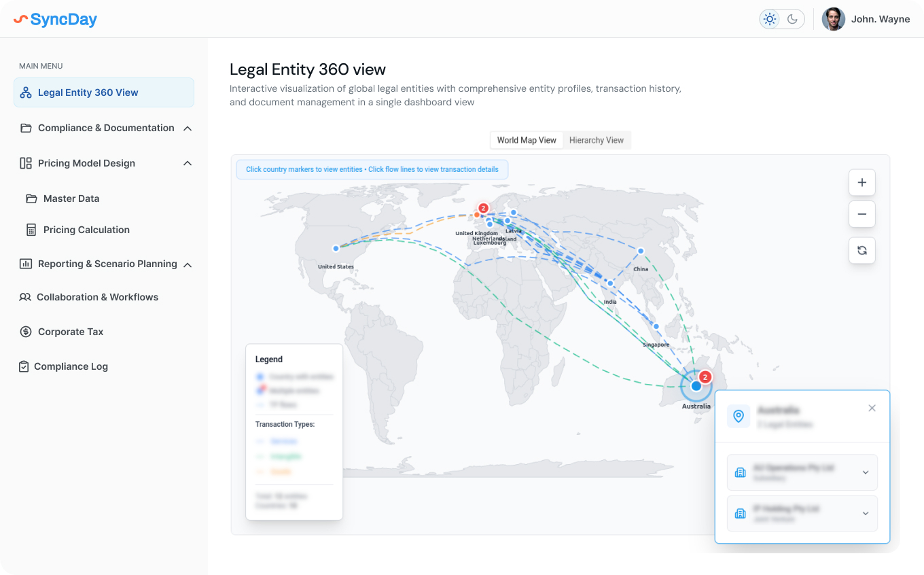Click the Australia marker on the map

(x=696, y=385)
